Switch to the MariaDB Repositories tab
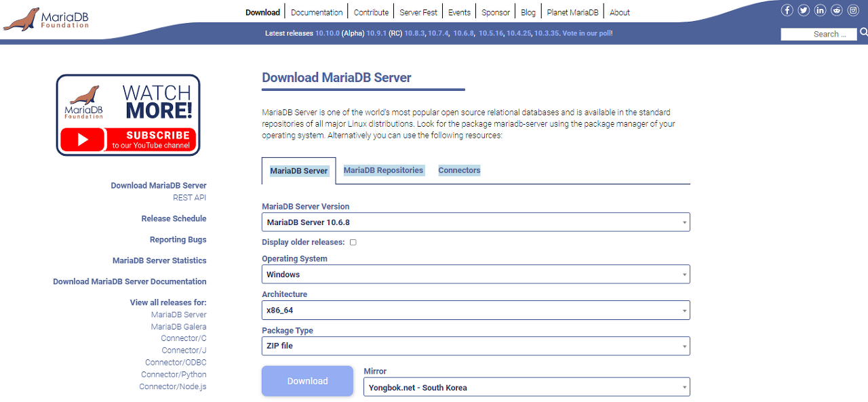This screenshot has width=868, height=402. [383, 170]
